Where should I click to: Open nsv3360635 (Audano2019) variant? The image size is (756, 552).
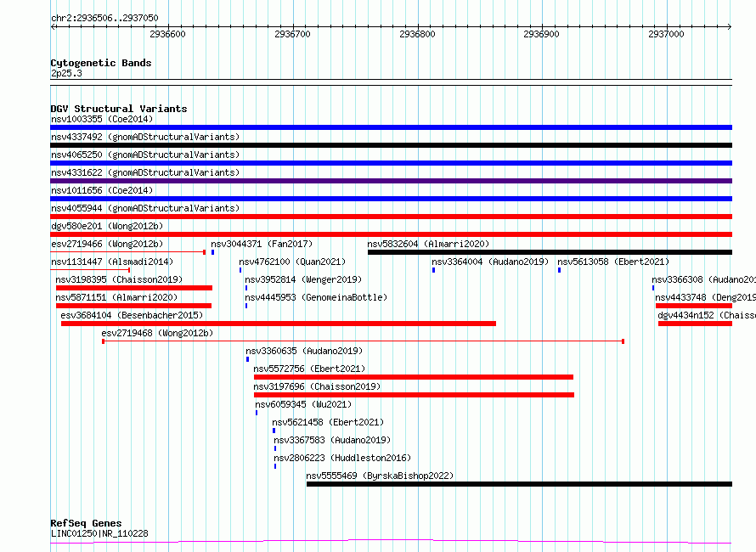(304, 351)
